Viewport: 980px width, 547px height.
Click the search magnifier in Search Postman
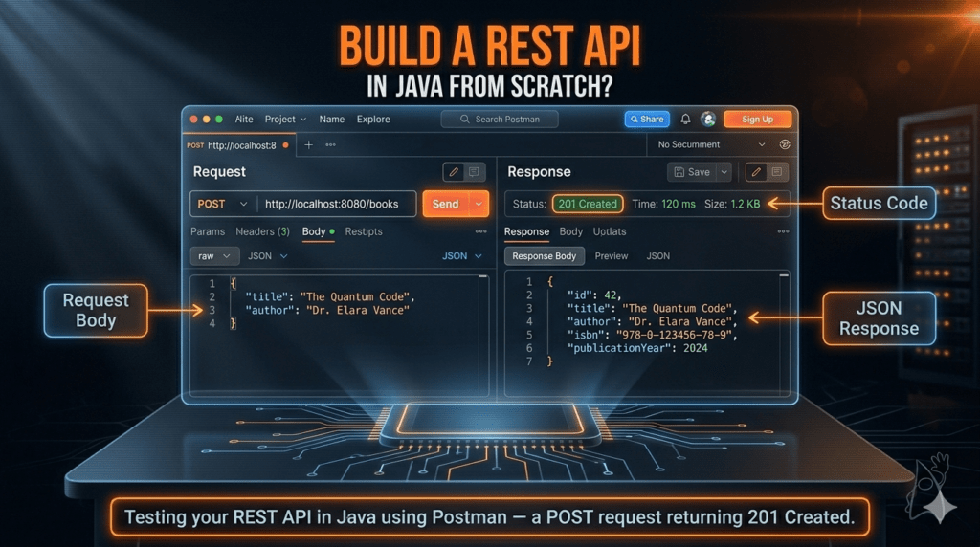click(x=464, y=119)
